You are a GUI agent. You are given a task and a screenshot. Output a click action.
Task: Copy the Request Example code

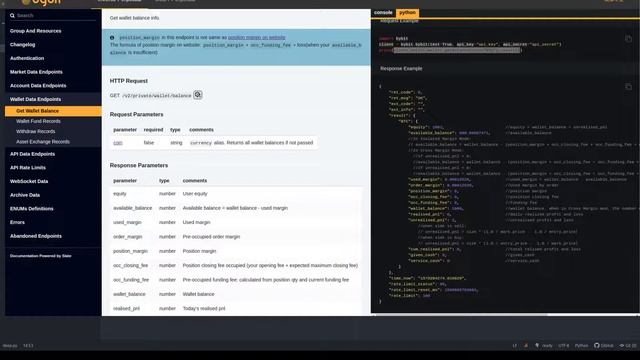pyautogui.click(x=628, y=39)
